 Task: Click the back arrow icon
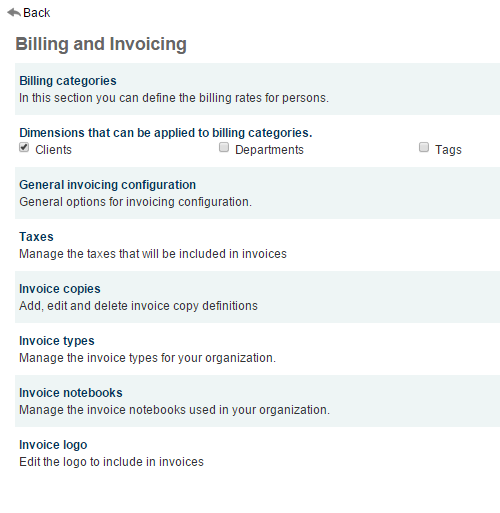coord(14,13)
